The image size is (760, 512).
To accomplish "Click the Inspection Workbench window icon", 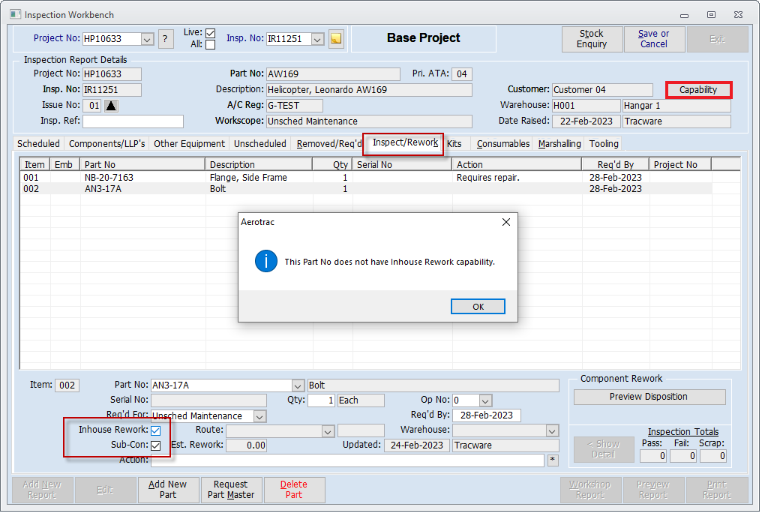I will pos(16,15).
